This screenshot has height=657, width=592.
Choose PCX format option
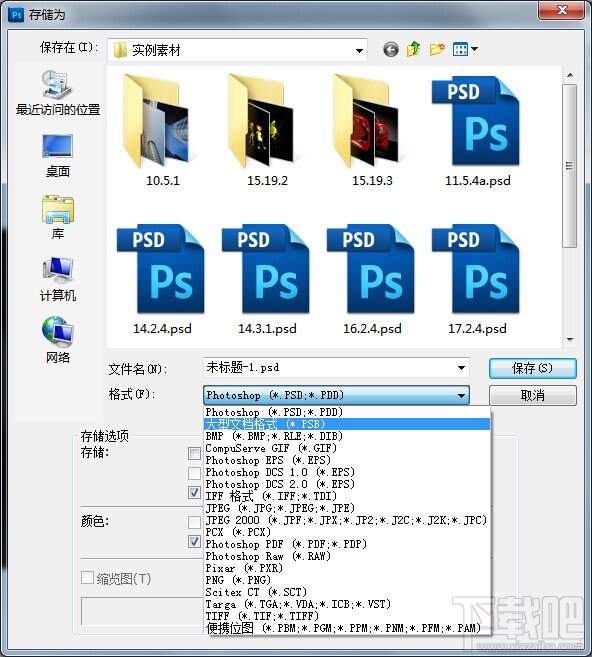(347, 532)
